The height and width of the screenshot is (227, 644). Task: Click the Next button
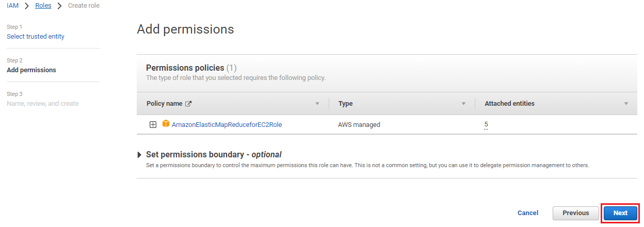click(620, 213)
